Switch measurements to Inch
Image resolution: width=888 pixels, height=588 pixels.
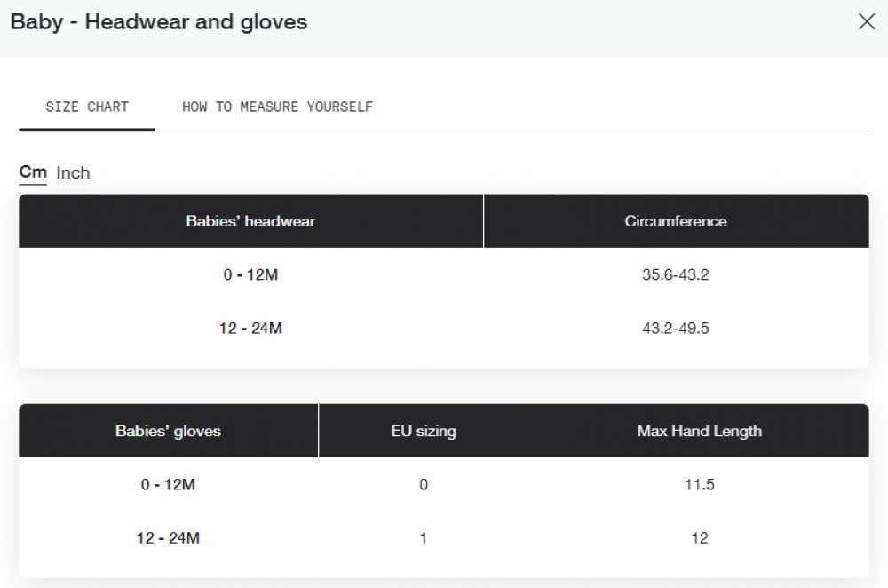[73, 172]
